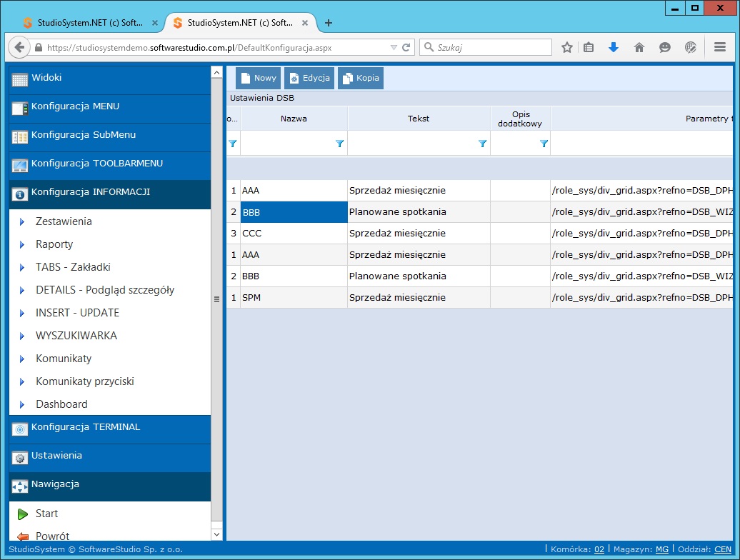The height and width of the screenshot is (560, 740).
Task: Click filter icon in Opis dodatkowy column
Action: [544, 144]
